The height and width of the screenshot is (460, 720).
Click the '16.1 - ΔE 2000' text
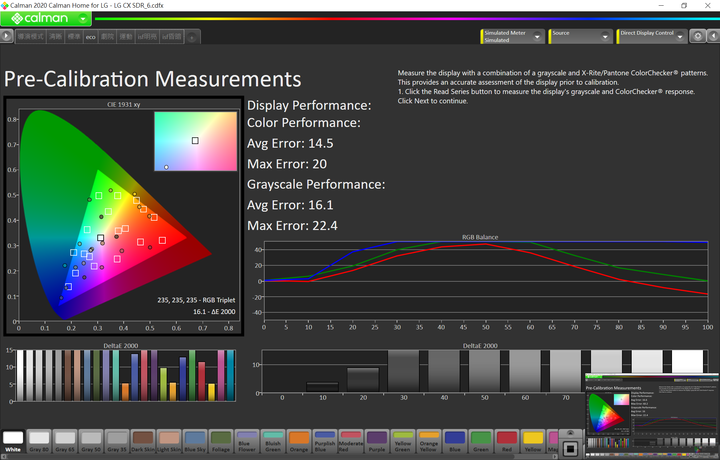point(214,311)
